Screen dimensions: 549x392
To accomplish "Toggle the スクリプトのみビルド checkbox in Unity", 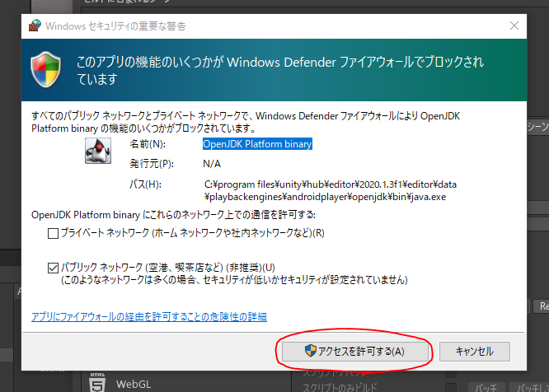I will tap(451, 388).
